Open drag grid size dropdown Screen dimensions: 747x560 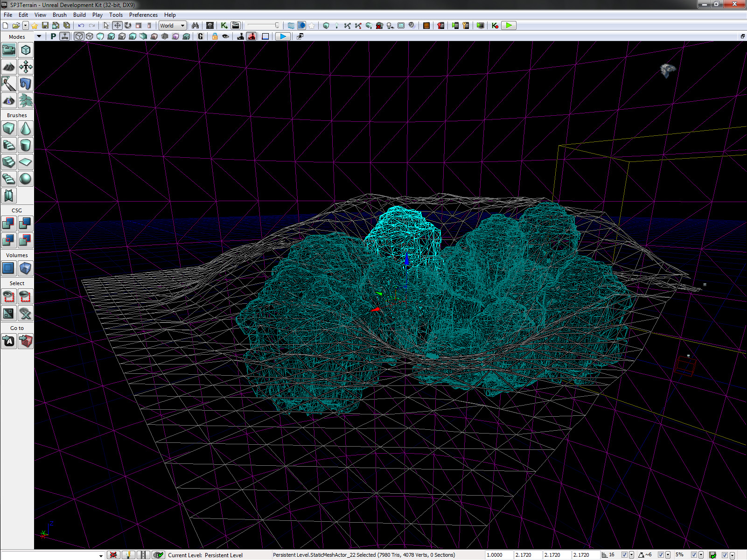pyautogui.click(x=631, y=555)
